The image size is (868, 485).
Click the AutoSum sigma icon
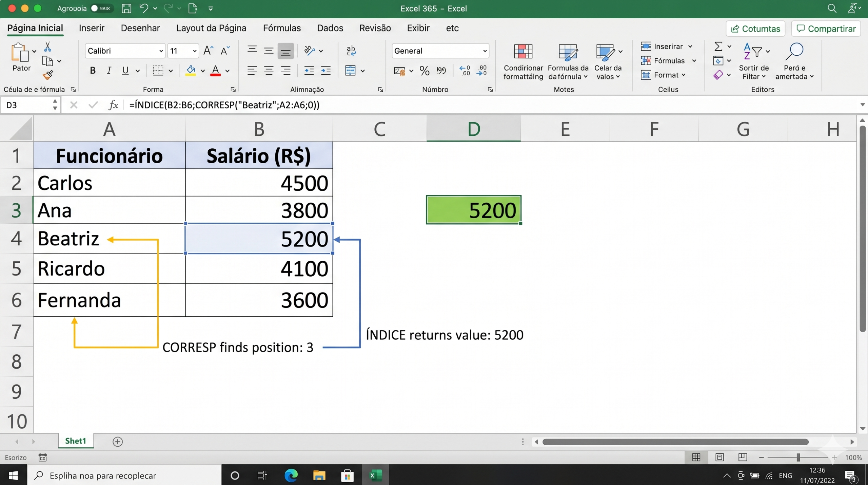pyautogui.click(x=718, y=46)
